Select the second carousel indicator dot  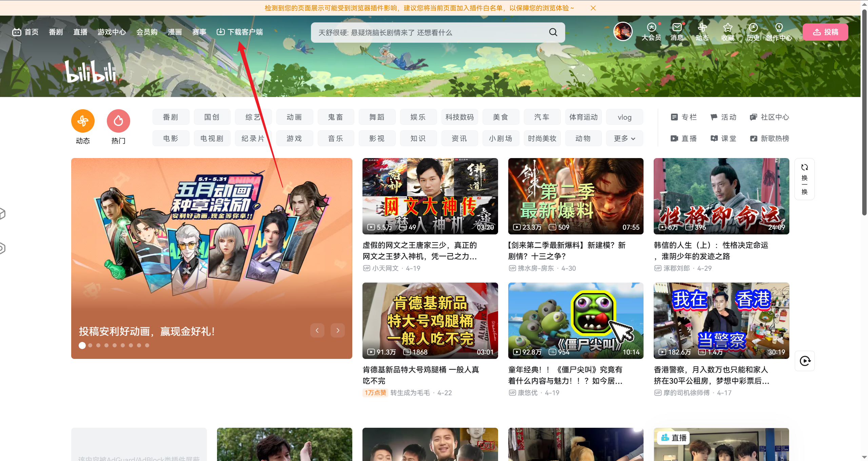point(90,345)
